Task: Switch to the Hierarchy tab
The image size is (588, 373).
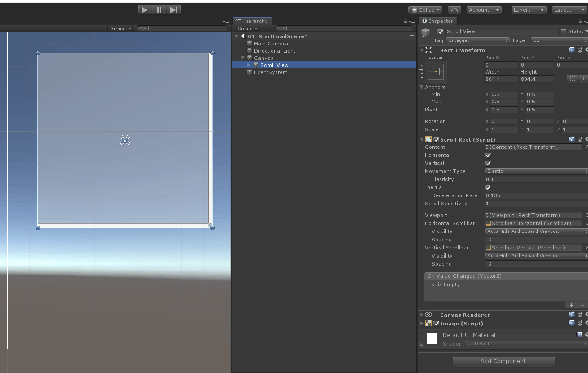Action: click(252, 21)
